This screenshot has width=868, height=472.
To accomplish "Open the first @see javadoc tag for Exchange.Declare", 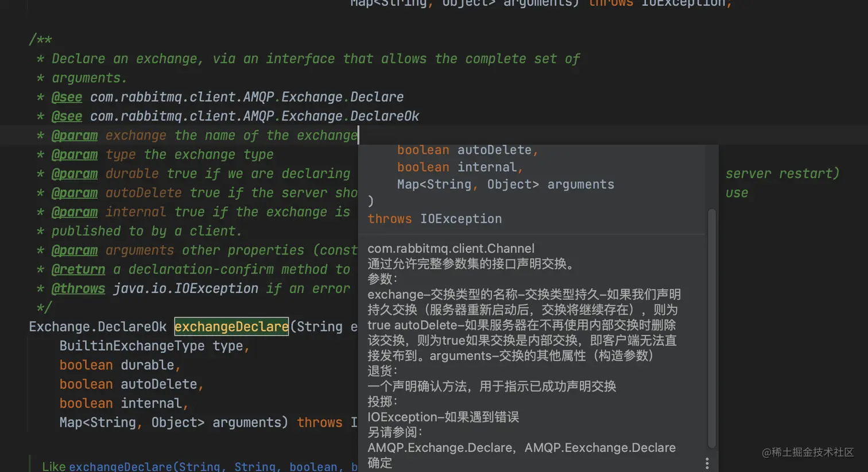I will pyautogui.click(x=67, y=97).
